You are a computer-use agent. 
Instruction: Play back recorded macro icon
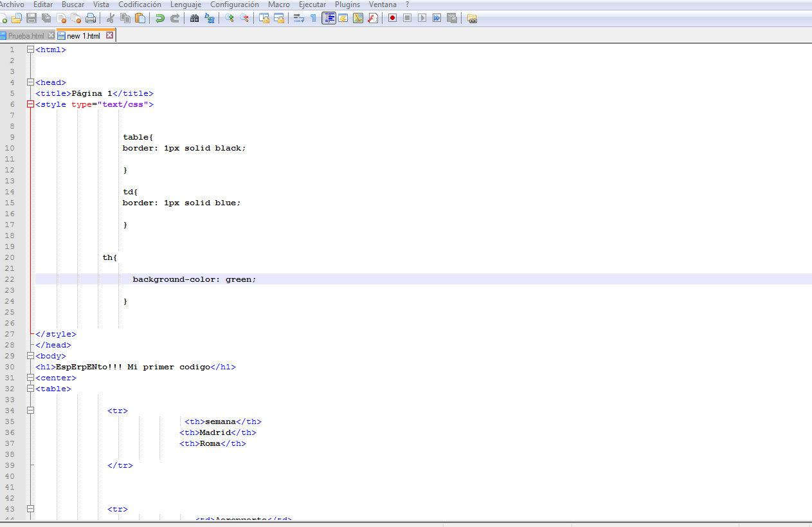pyautogui.click(x=422, y=18)
